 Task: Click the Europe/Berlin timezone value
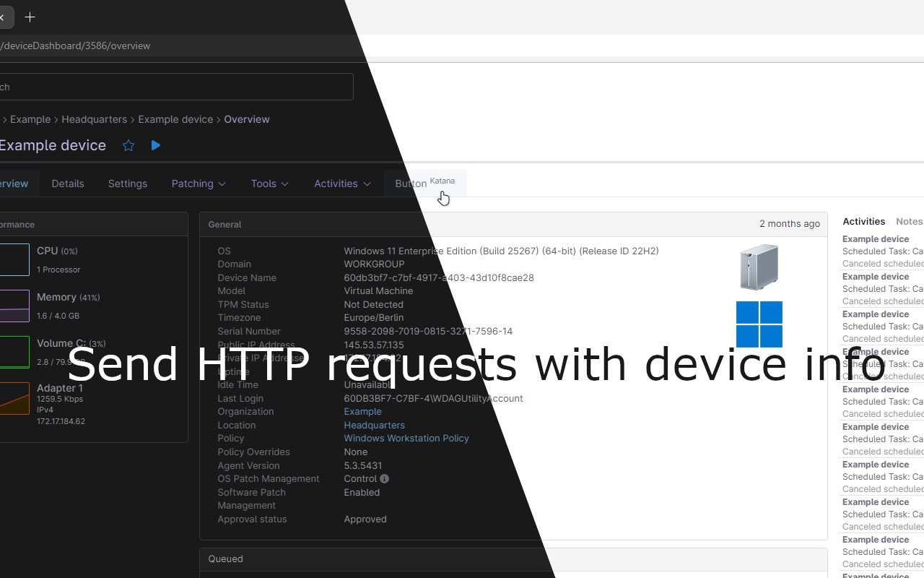373,318
